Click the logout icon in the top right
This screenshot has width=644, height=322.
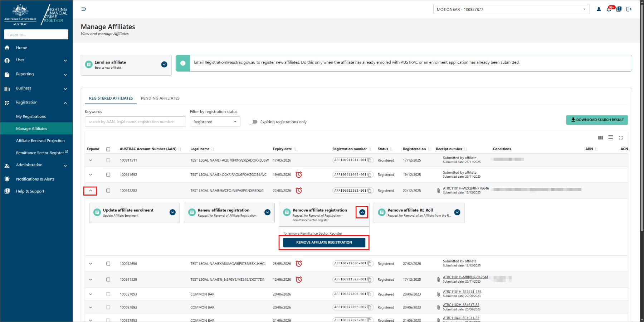[629, 9]
